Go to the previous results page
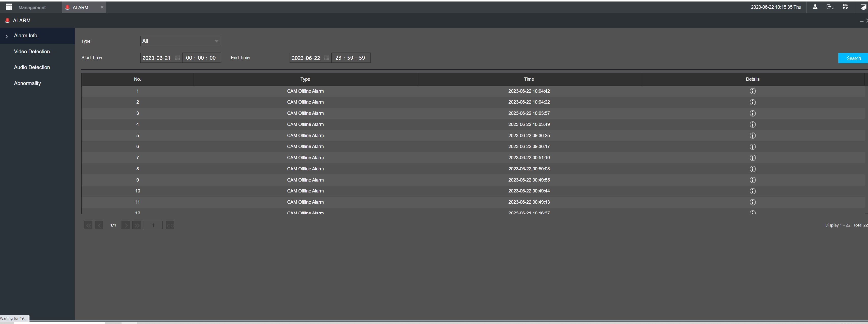 [x=99, y=225]
